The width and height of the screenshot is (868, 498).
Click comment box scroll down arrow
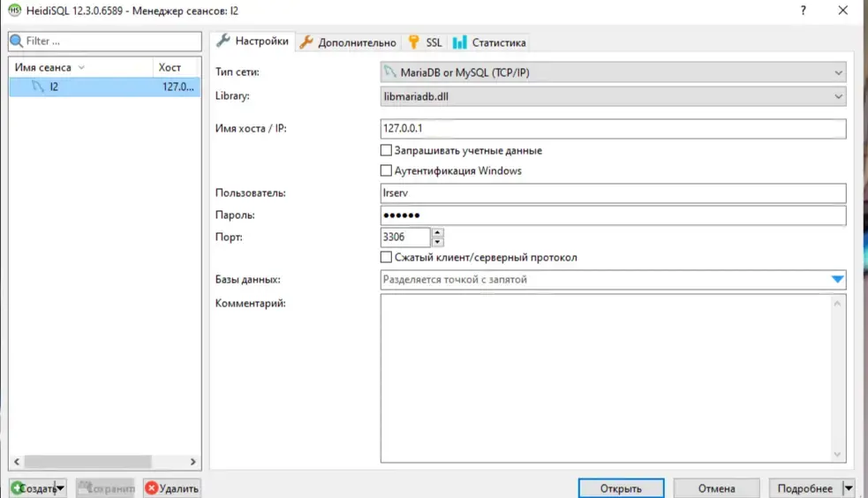pos(837,454)
